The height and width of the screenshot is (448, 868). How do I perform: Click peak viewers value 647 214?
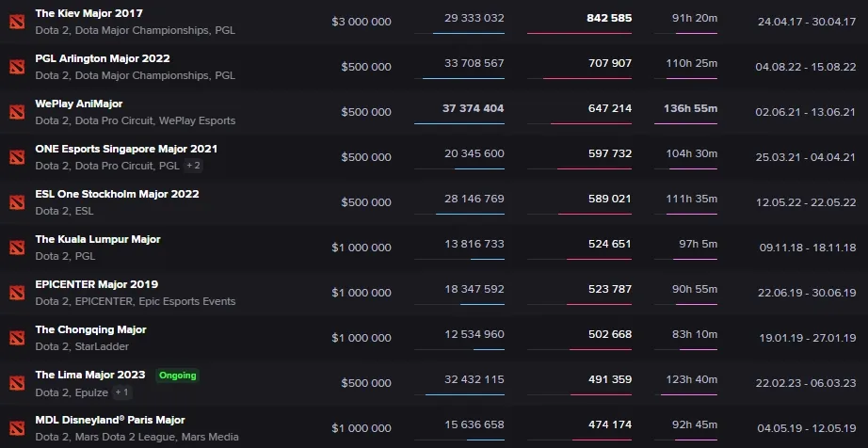click(x=609, y=108)
